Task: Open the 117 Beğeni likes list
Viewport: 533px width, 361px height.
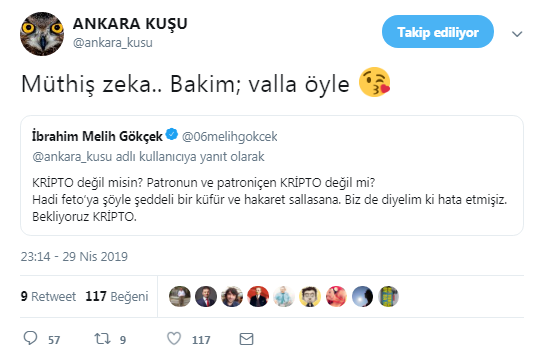Action: tap(117, 296)
